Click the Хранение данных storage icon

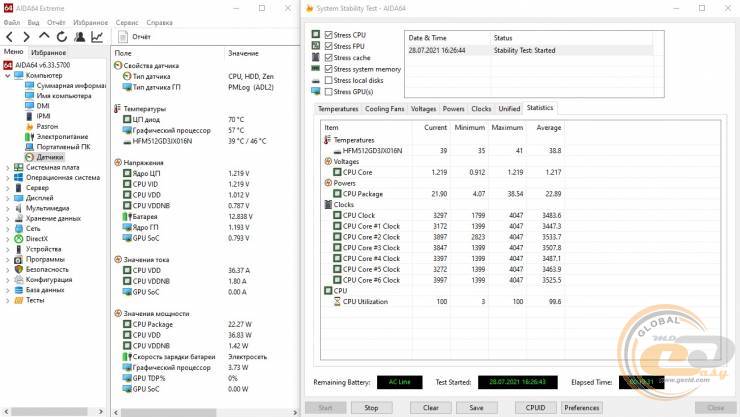pos(18,218)
